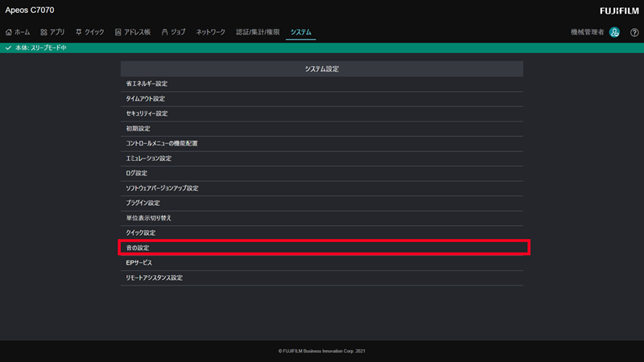Select the システム tab
Viewport: 644px width, 362px height.
click(x=301, y=32)
